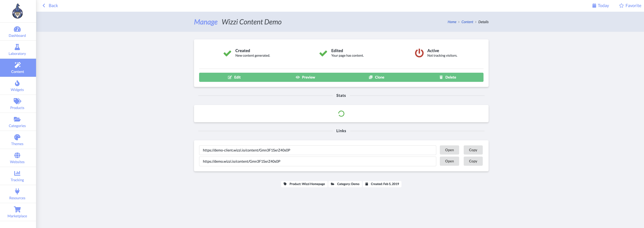Click the Back label in top bar
Screen dimensions: 644x228
click(53, 5)
